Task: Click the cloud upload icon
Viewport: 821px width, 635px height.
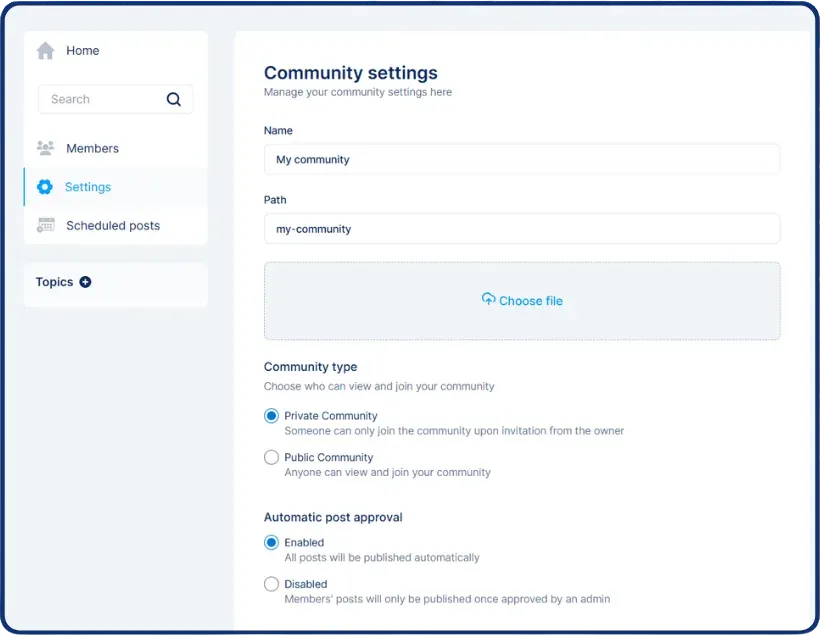Action: pos(488,299)
